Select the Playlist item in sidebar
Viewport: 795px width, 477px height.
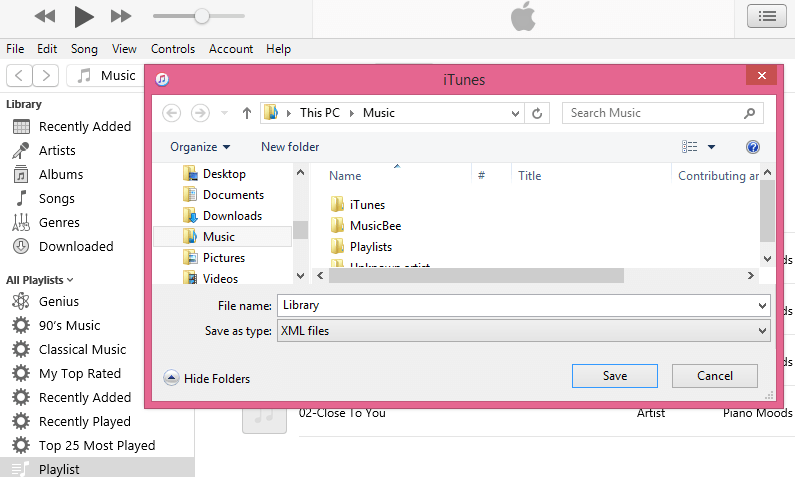[x=96, y=469]
